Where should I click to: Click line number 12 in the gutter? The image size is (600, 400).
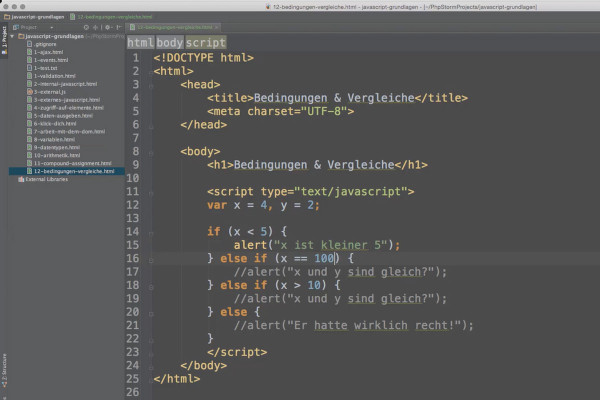coord(132,205)
